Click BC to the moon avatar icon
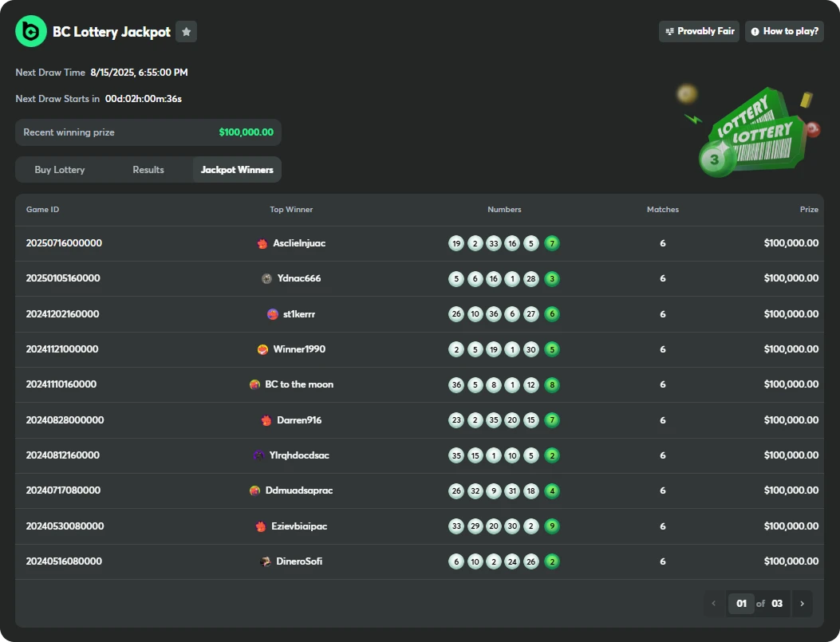This screenshot has width=840, height=642. [x=254, y=384]
